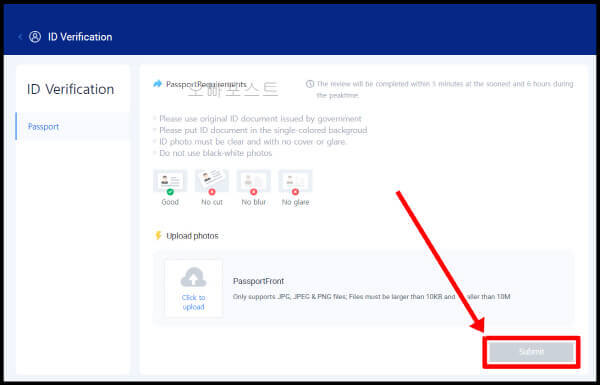The height and width of the screenshot is (385, 600).
Task: Click the No glare example thumbnail
Action: [295, 181]
